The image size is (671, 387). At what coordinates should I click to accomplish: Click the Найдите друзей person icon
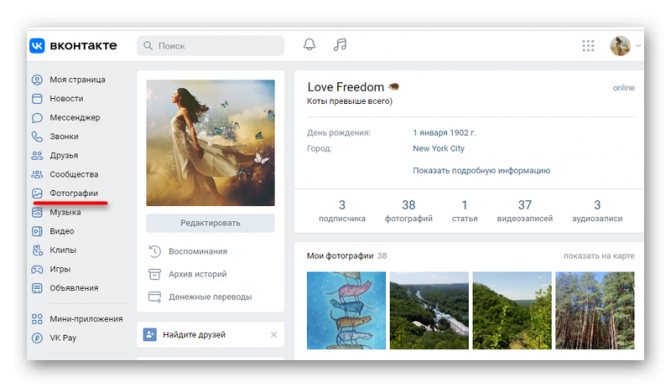pos(150,334)
